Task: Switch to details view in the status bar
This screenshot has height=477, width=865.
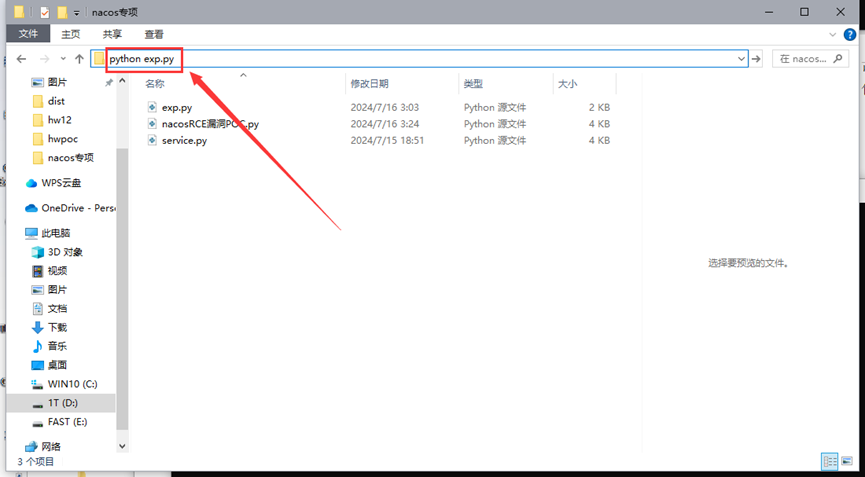Action: tap(829, 461)
